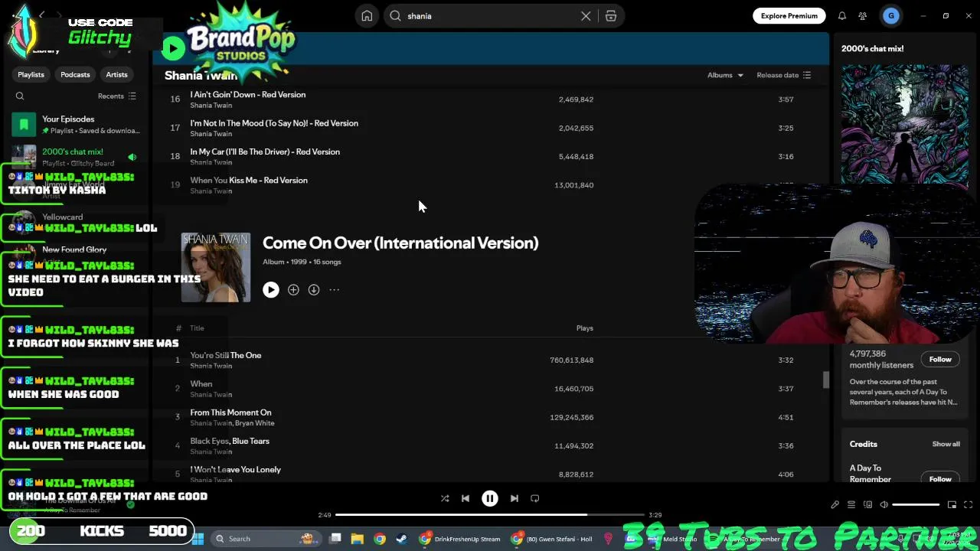Image resolution: width=980 pixels, height=551 pixels.
Task: Adjust the volume slider
Action: click(916, 505)
